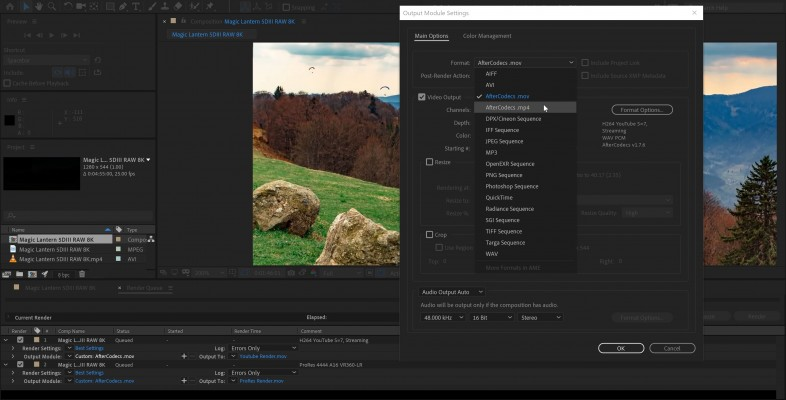Select the Hand tool
The width and height of the screenshot is (786, 400).
coord(37,7)
